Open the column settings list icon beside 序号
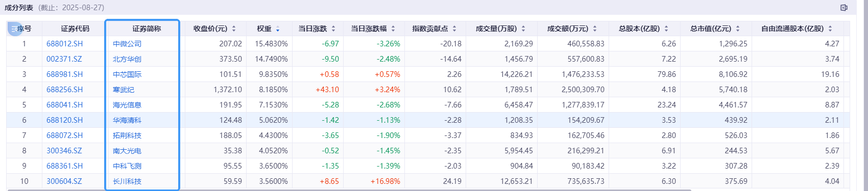Screen dimensions: 868x191 (15, 29)
